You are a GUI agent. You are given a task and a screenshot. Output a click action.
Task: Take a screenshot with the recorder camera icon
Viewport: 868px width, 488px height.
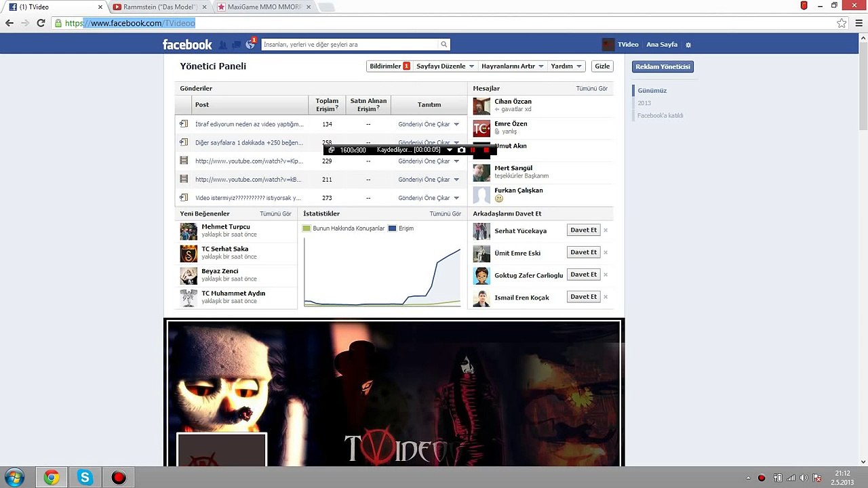point(462,150)
